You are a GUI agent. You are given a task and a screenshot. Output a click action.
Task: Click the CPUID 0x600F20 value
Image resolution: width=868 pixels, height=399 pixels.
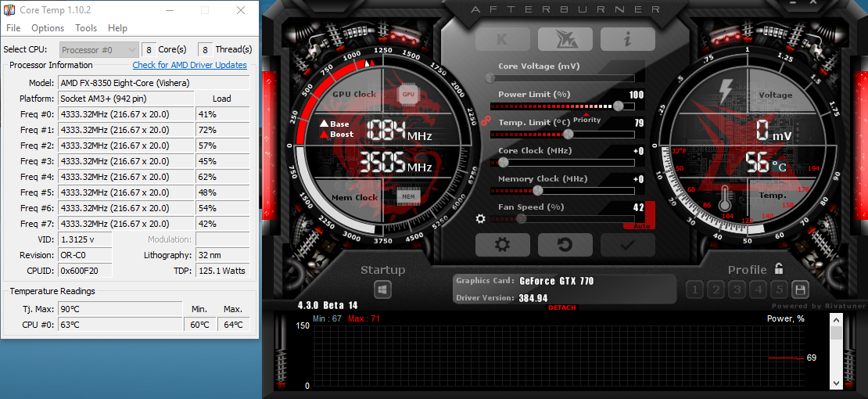(84, 271)
